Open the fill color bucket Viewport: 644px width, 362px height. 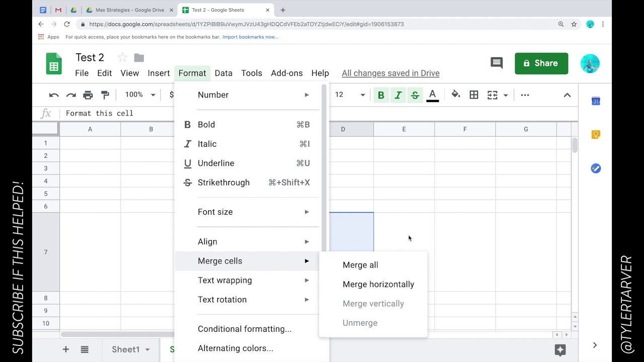(456, 95)
